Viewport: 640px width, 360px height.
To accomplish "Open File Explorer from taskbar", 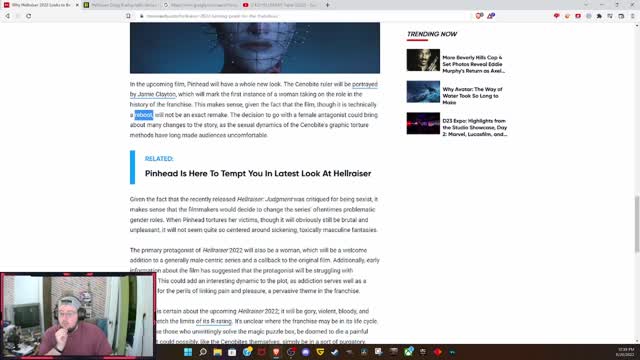I will click(218, 352).
